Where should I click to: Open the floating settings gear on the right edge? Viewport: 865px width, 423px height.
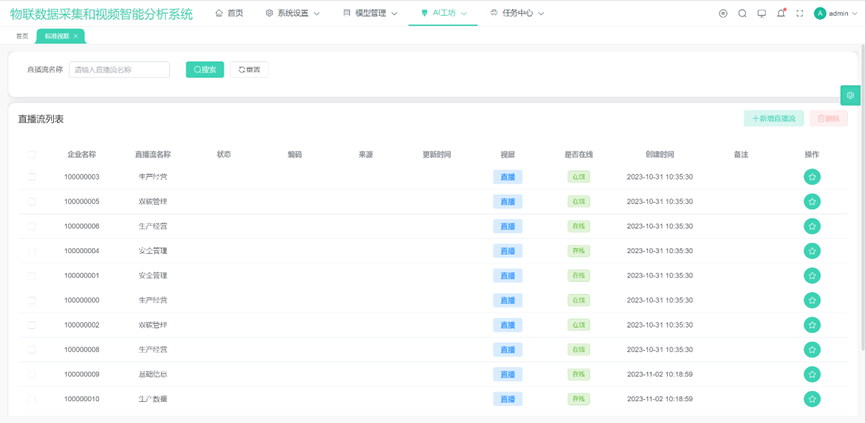coord(850,95)
